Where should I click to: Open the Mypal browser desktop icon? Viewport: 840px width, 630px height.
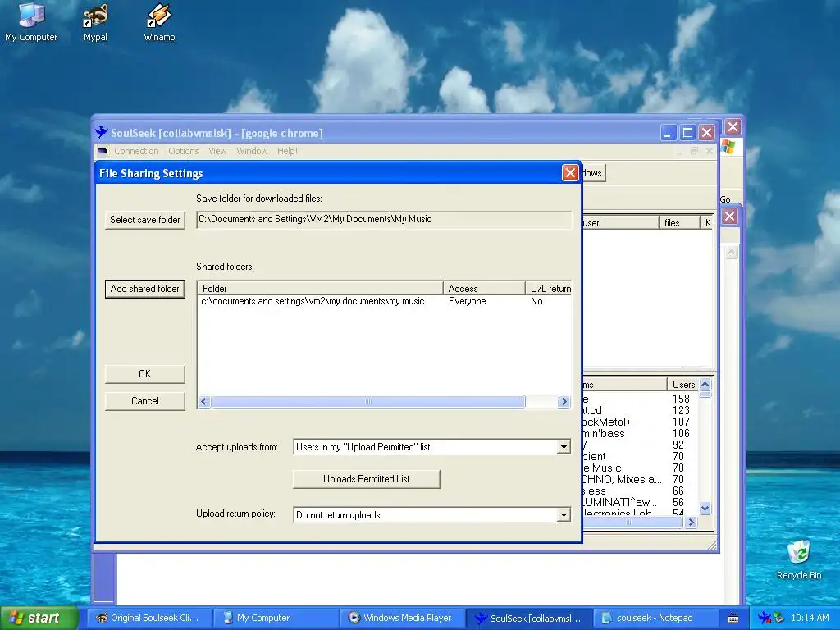[x=95, y=22]
